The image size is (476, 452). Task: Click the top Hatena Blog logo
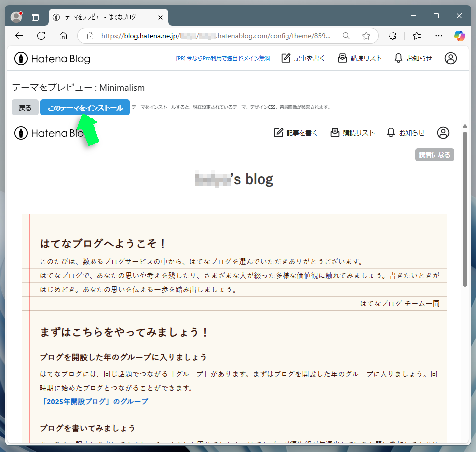tap(52, 59)
